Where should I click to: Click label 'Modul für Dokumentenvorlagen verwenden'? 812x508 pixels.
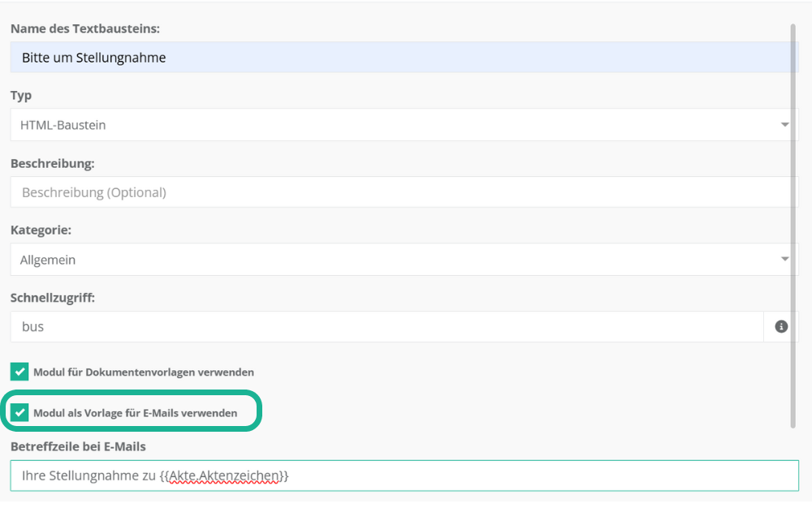pos(143,372)
